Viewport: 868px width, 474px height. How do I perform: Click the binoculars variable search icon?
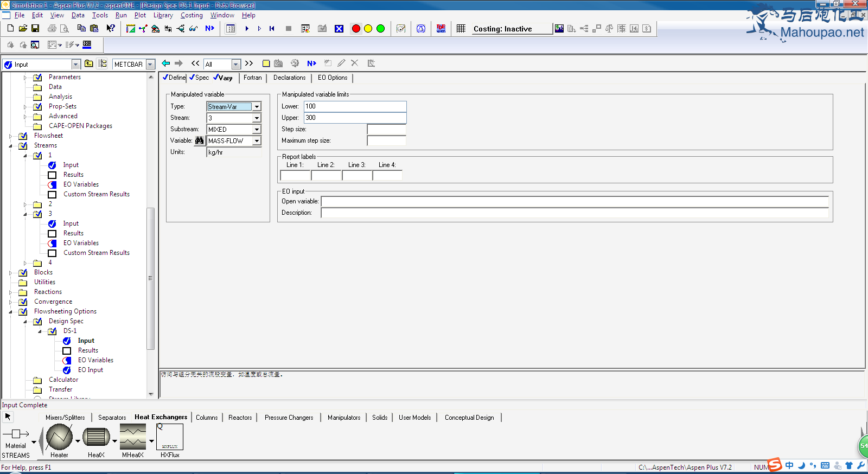click(x=200, y=140)
